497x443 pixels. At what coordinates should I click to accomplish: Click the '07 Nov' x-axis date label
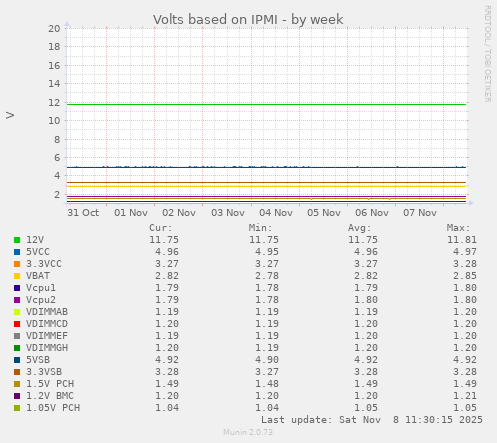(x=420, y=213)
